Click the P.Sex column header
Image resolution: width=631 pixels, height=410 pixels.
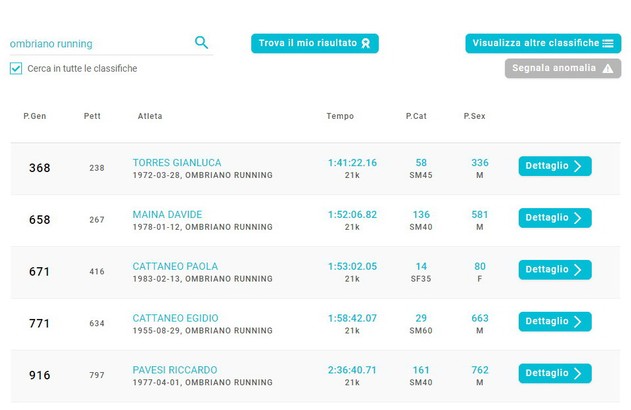474,116
